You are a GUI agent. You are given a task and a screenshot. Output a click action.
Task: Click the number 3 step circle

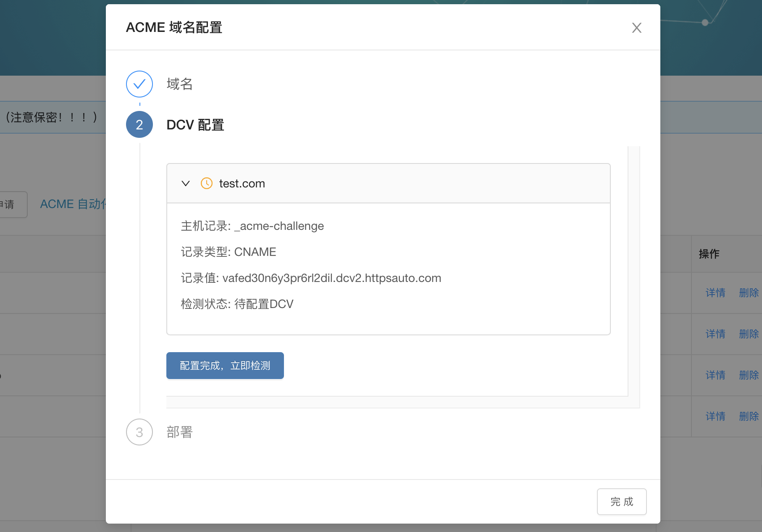click(139, 432)
